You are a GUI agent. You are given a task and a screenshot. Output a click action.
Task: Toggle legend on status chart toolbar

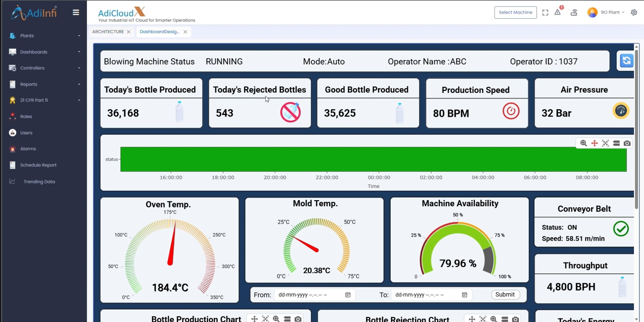[616, 143]
